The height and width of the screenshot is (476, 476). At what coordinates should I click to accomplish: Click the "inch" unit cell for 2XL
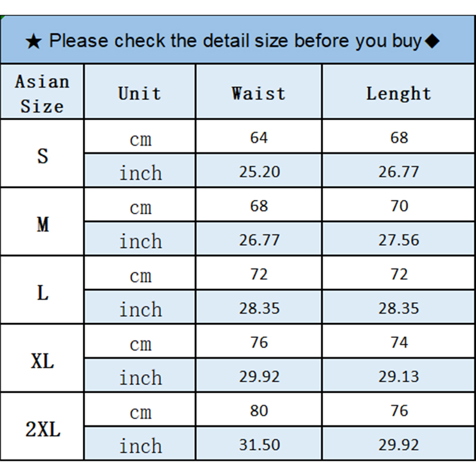140,446
